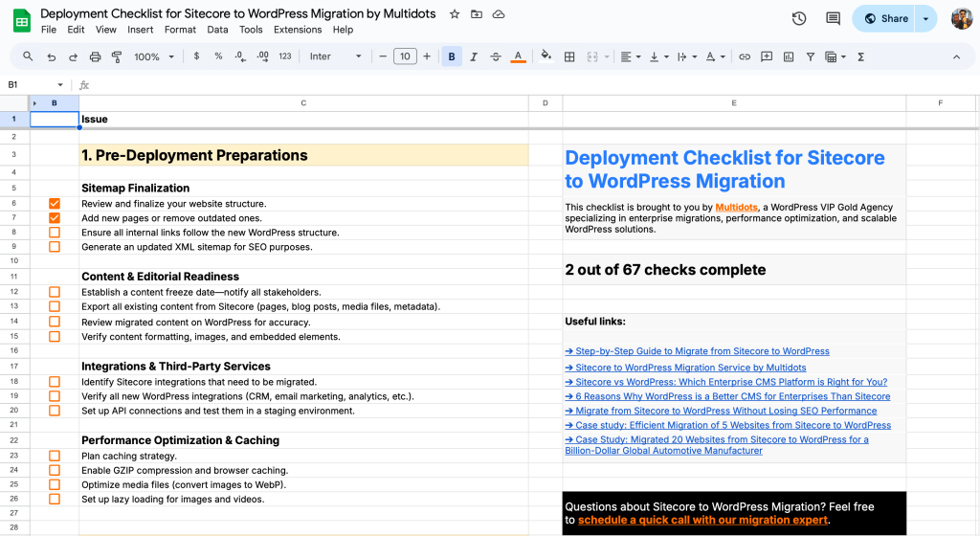Open the Extensions menu
Viewport: 980px width, 536px height.
tap(298, 30)
